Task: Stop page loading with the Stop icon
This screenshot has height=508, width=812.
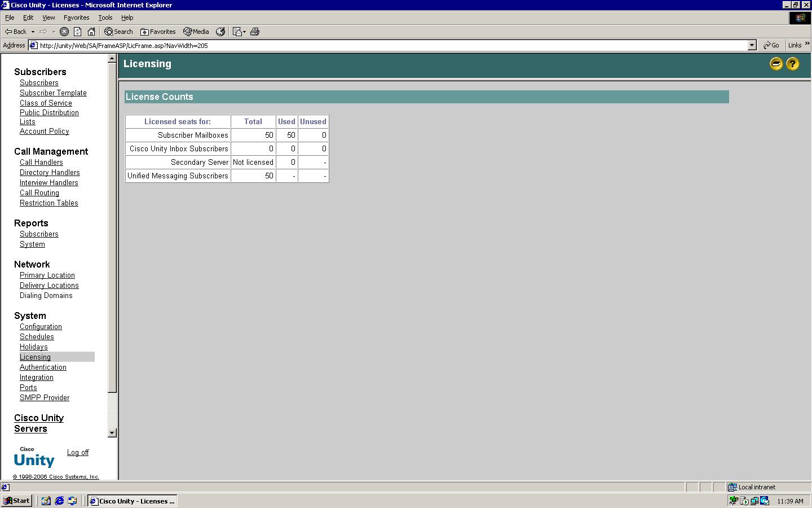Action: [x=64, y=32]
